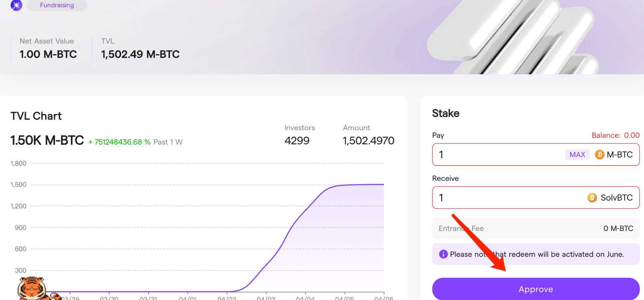Click the TVL value 1,502.49 M-BTC

140,54
